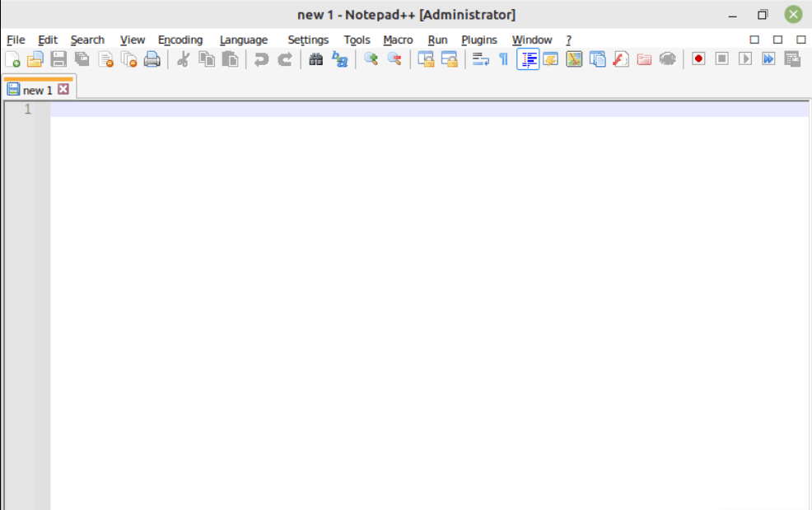Redo the action with the Redo arrow
This screenshot has height=510, width=812.
point(285,59)
